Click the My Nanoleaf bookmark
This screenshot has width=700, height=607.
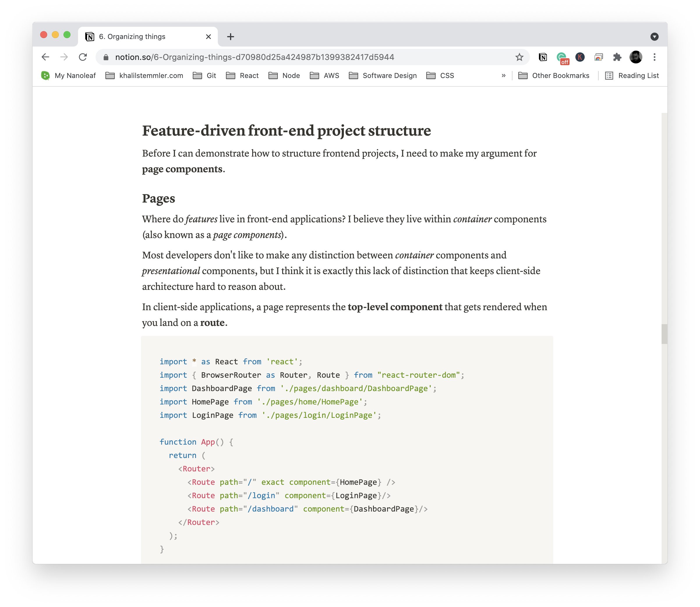[68, 76]
